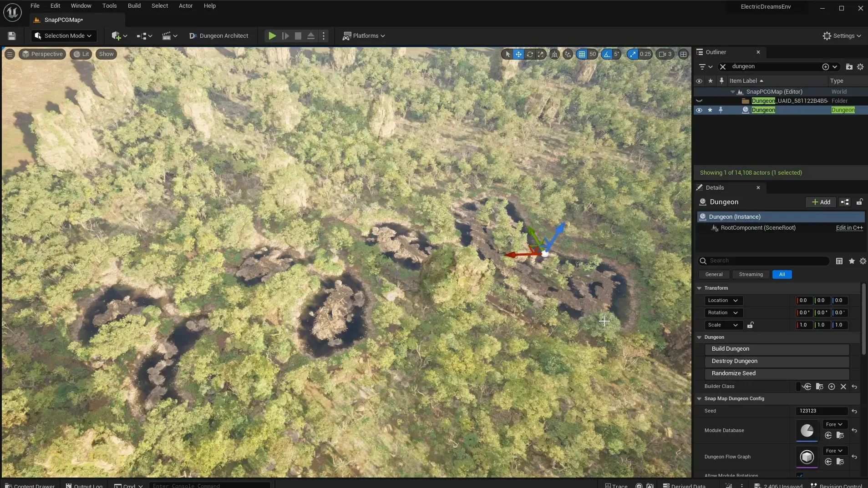Open rotation snap value 5 degrees
The width and height of the screenshot is (868, 488).
pyautogui.click(x=617, y=54)
